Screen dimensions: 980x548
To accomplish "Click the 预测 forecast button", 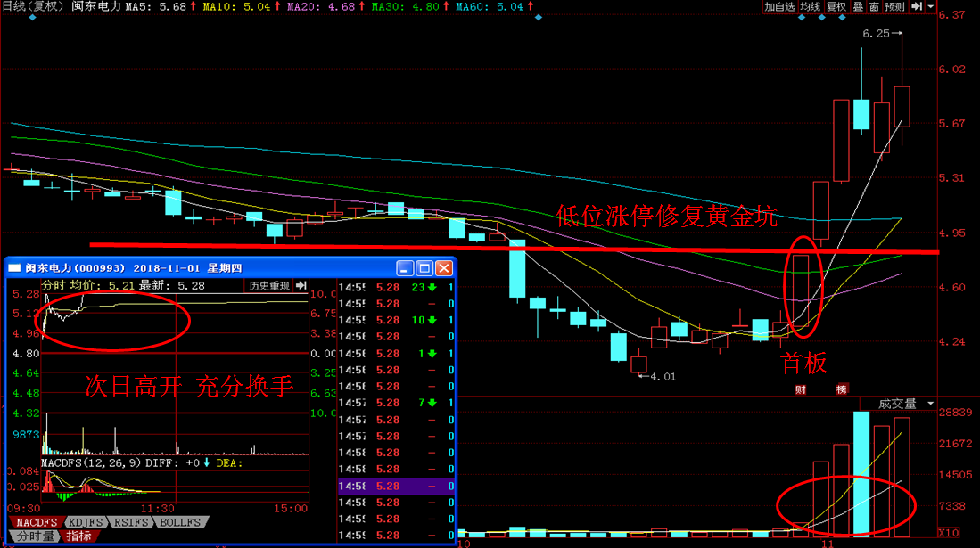I will coord(894,7).
